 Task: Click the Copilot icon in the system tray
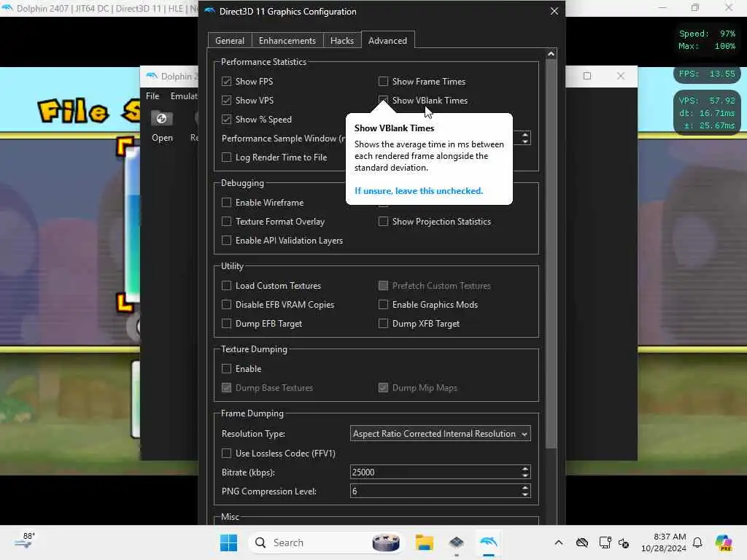point(724,542)
